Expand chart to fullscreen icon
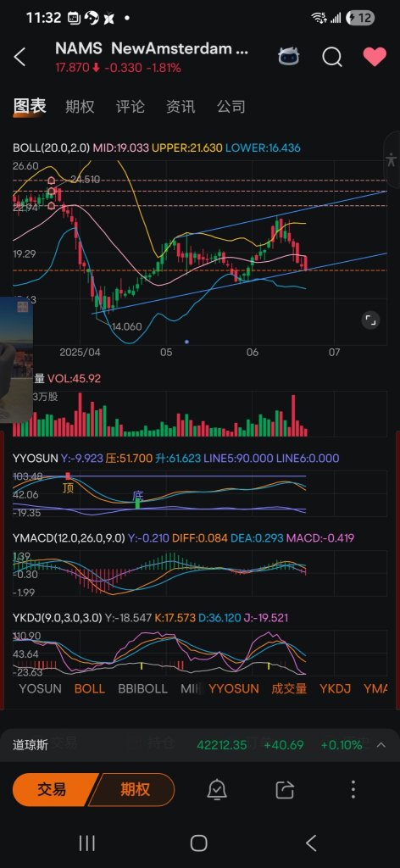 pyautogui.click(x=370, y=320)
